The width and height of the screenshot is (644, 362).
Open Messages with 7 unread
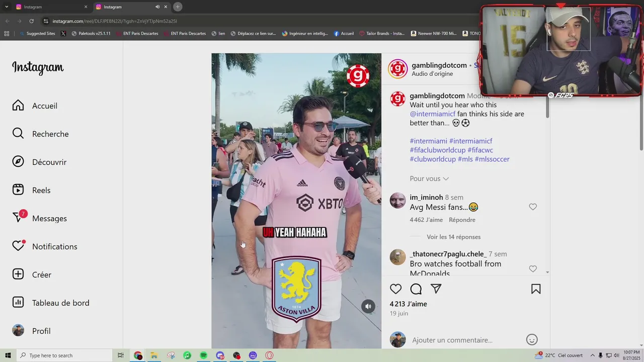[39, 218]
